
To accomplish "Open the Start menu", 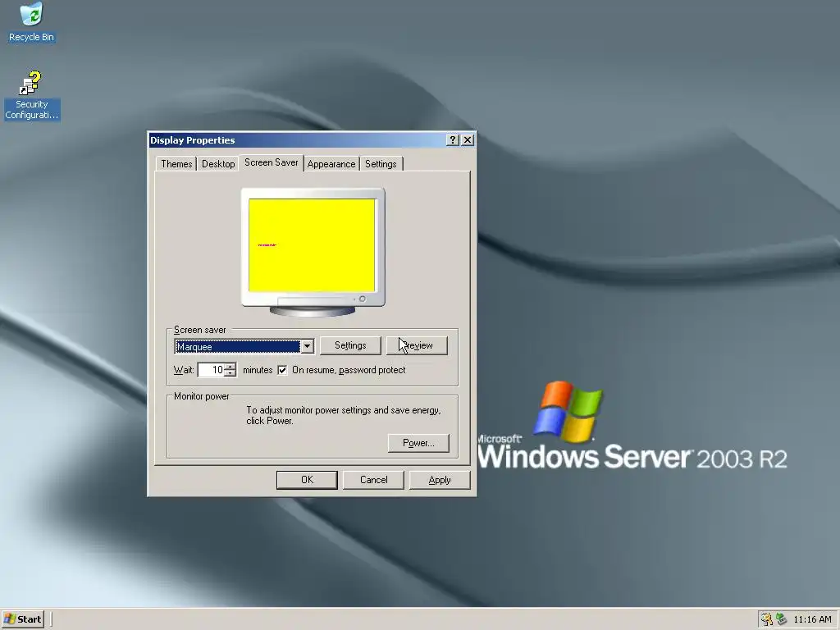I will point(22,619).
